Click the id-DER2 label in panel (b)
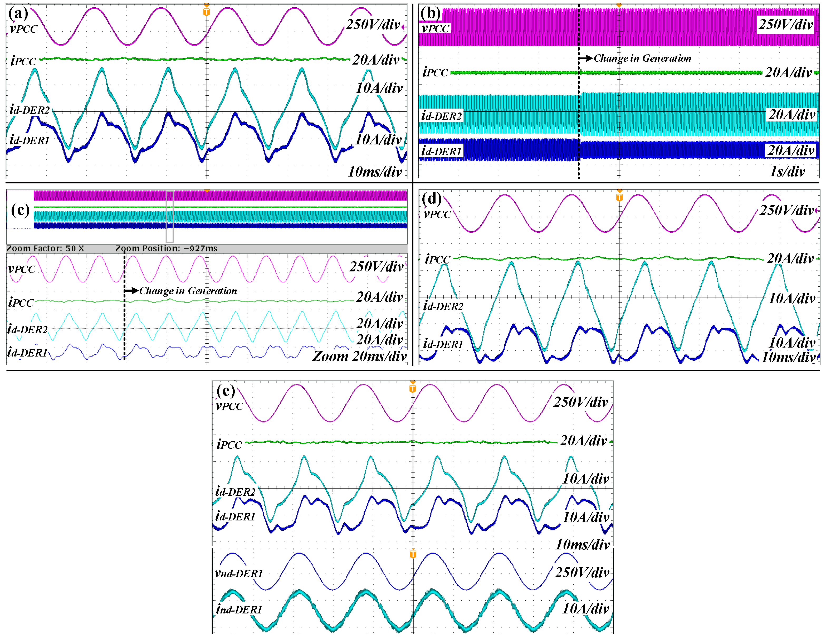Screen dimensions: 826x644 (441, 116)
